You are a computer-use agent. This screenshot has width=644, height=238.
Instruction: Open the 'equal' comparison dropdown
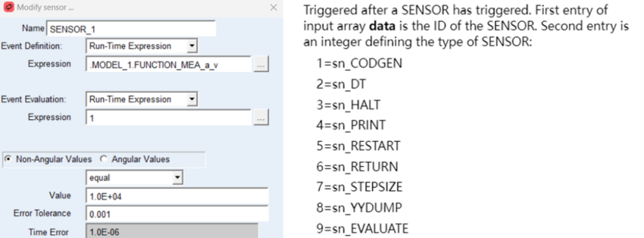[x=178, y=176]
